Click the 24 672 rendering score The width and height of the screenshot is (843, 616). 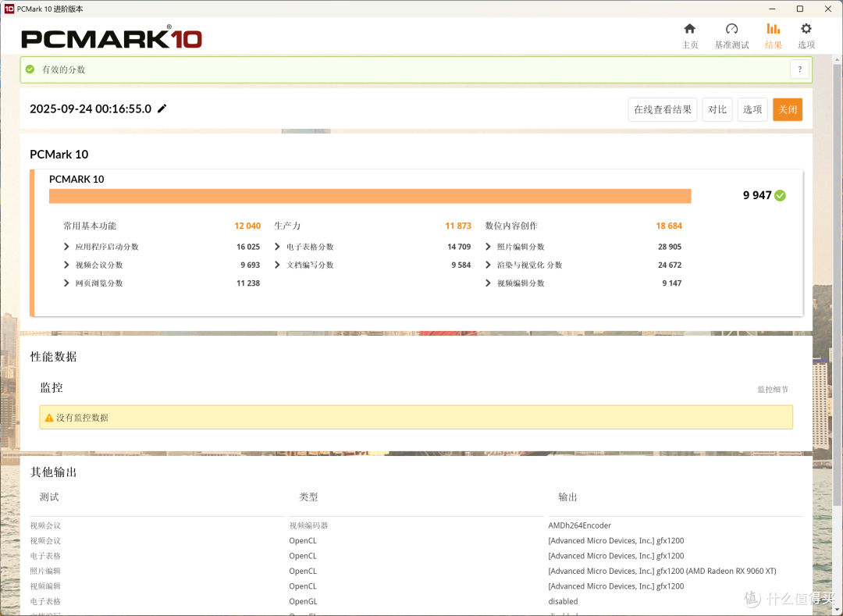670,265
